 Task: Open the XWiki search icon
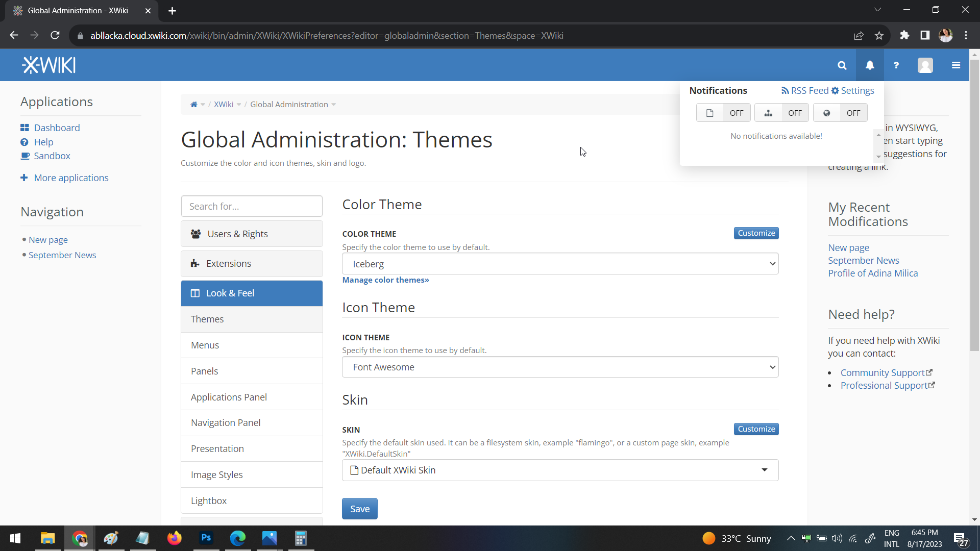click(x=842, y=65)
